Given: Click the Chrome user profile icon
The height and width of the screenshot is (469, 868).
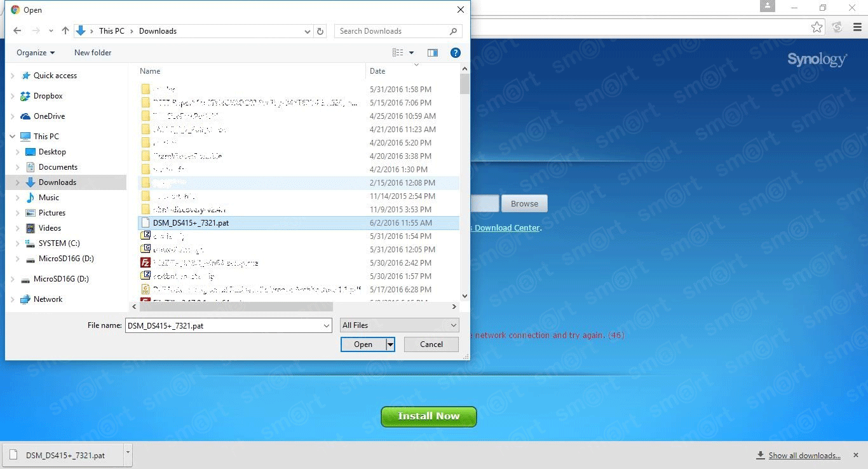Looking at the screenshot, I should coord(768,6).
